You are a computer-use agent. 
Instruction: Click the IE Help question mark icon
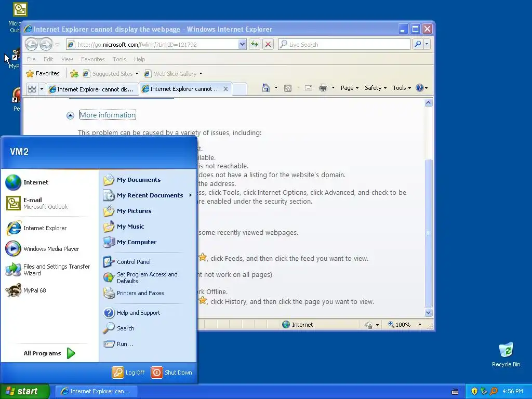pos(420,88)
